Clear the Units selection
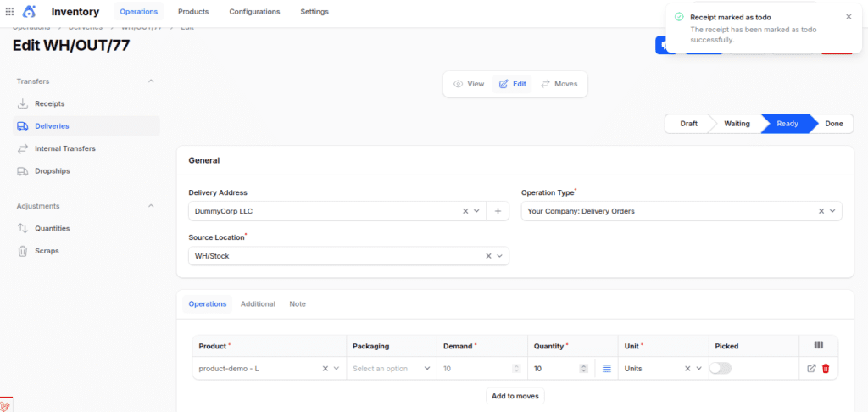Viewport: 868px width, 412px height. pyautogui.click(x=687, y=368)
